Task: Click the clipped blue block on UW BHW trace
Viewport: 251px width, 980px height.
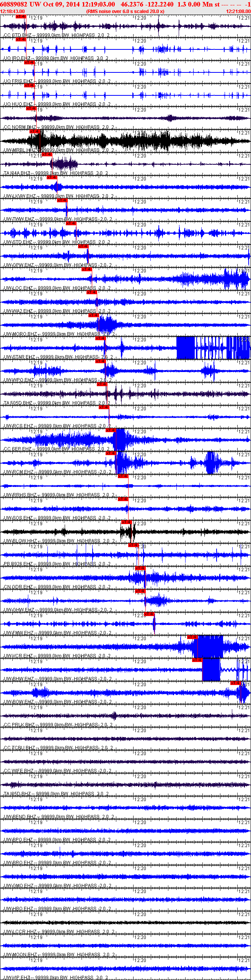Action: (211, 670)
